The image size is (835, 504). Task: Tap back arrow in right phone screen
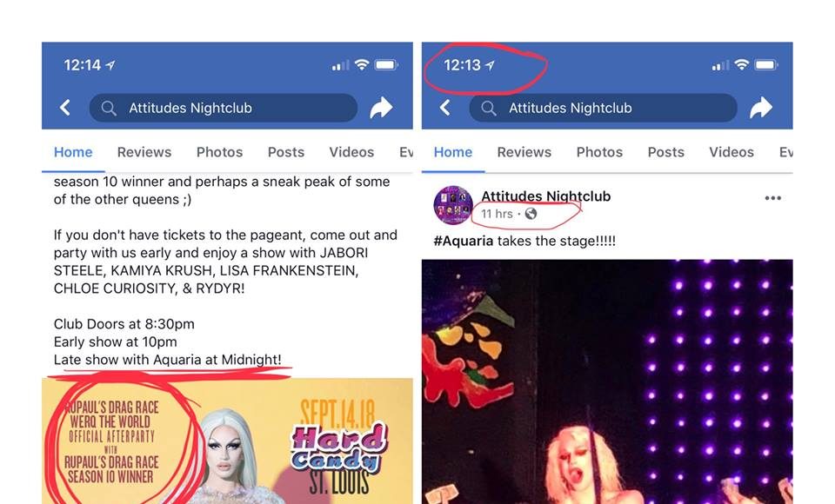click(444, 108)
